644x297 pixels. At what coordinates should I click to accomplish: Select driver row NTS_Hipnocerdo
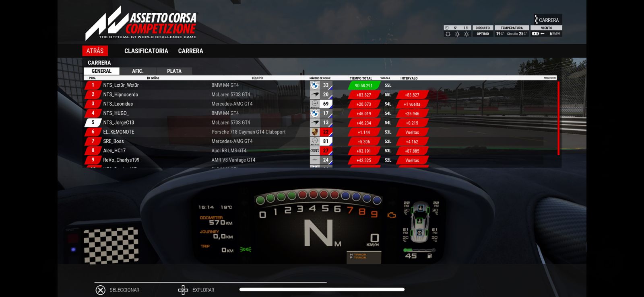click(320, 94)
